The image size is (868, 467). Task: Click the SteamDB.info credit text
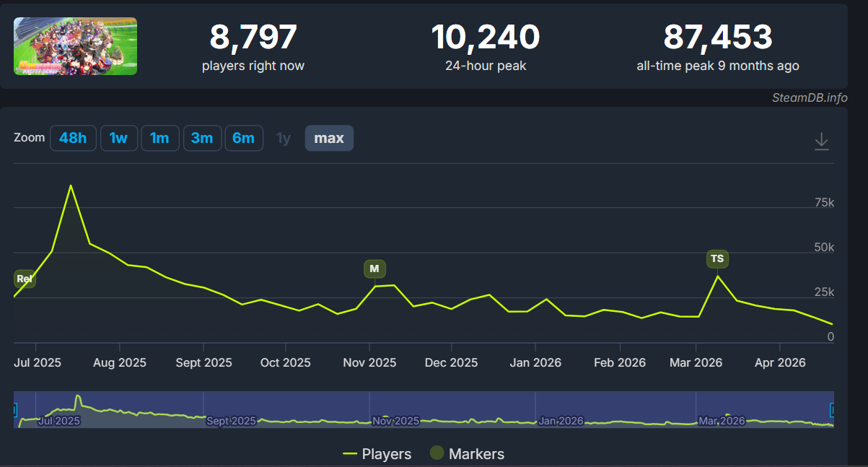click(810, 98)
